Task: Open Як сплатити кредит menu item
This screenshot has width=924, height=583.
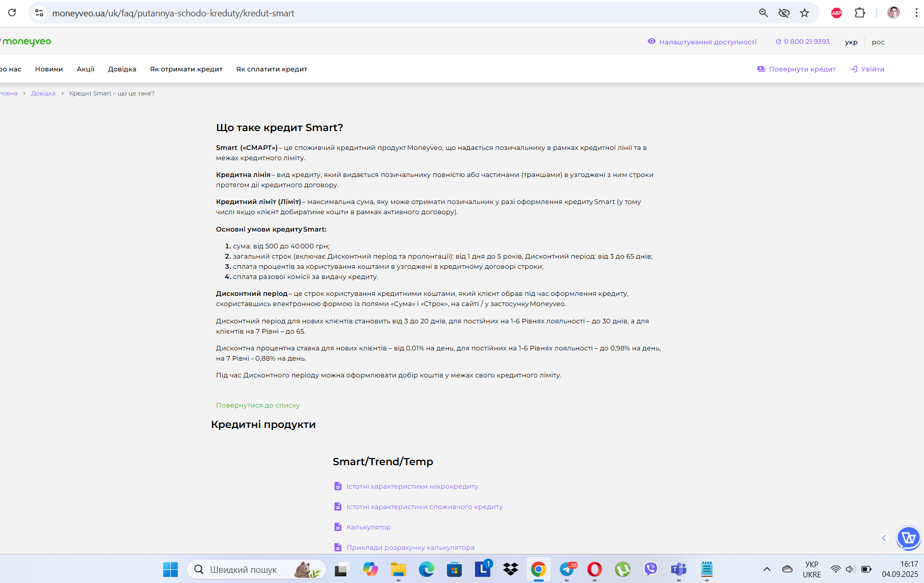Action: 272,69
